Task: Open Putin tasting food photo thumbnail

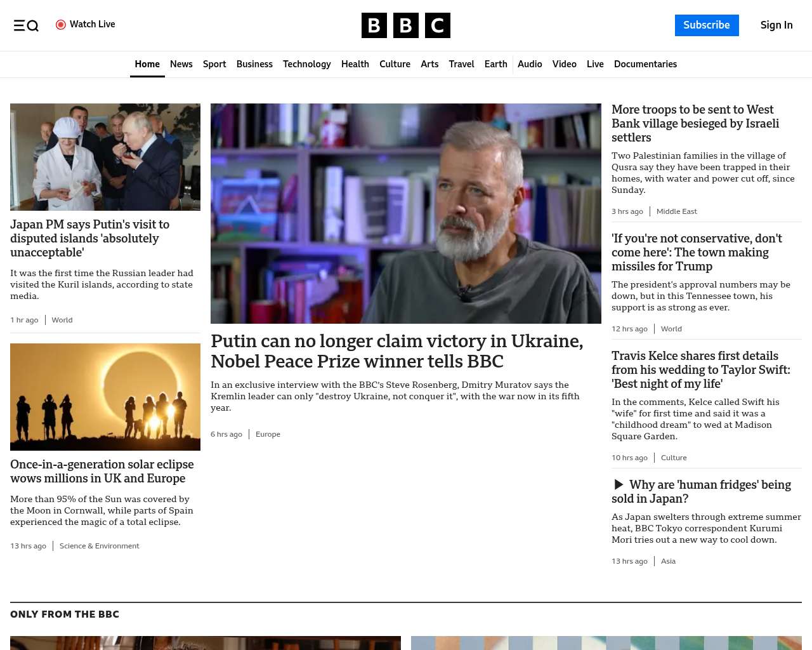Action: coord(105,157)
